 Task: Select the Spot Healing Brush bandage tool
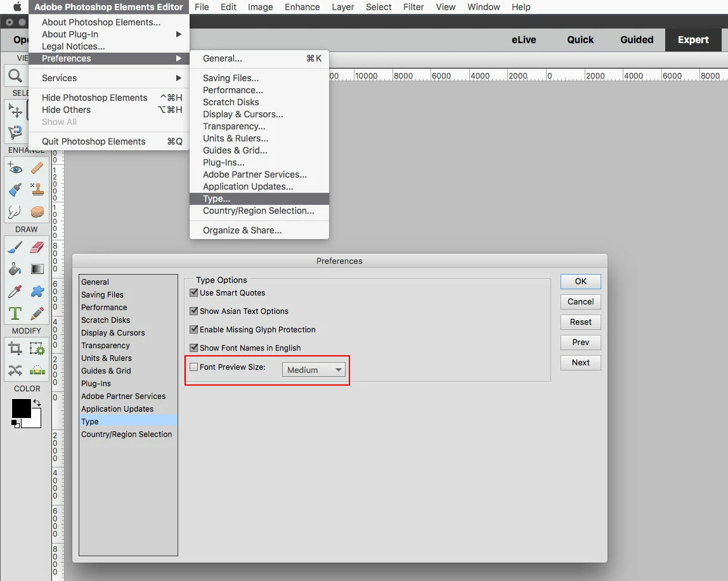point(37,168)
